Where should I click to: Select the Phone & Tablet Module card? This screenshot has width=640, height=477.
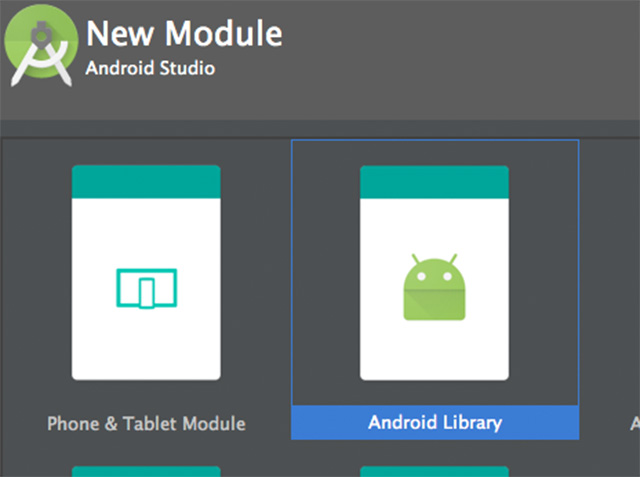pyautogui.click(x=146, y=272)
